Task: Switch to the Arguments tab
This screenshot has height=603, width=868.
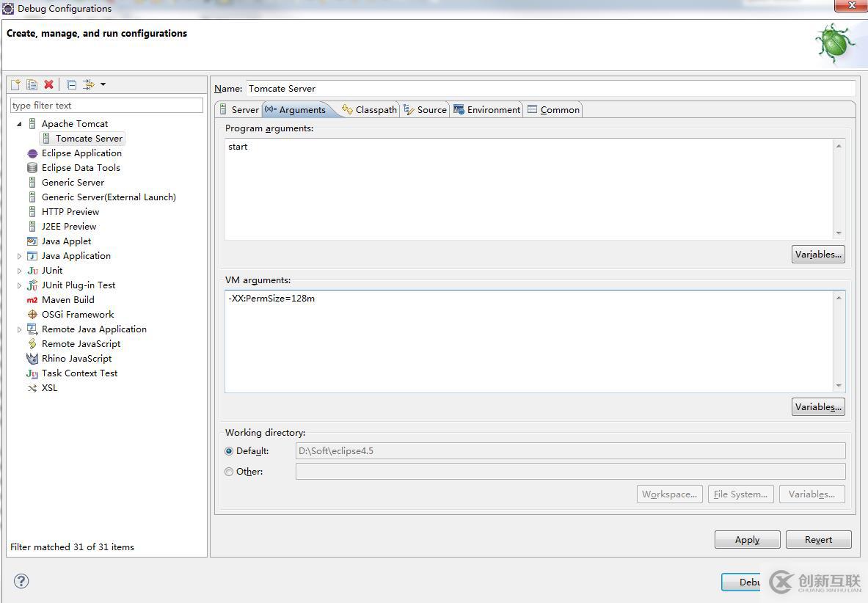Action: pyautogui.click(x=295, y=109)
